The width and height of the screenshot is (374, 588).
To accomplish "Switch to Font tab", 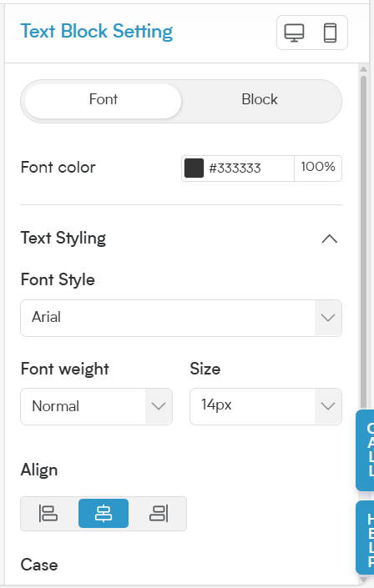I will (x=103, y=100).
